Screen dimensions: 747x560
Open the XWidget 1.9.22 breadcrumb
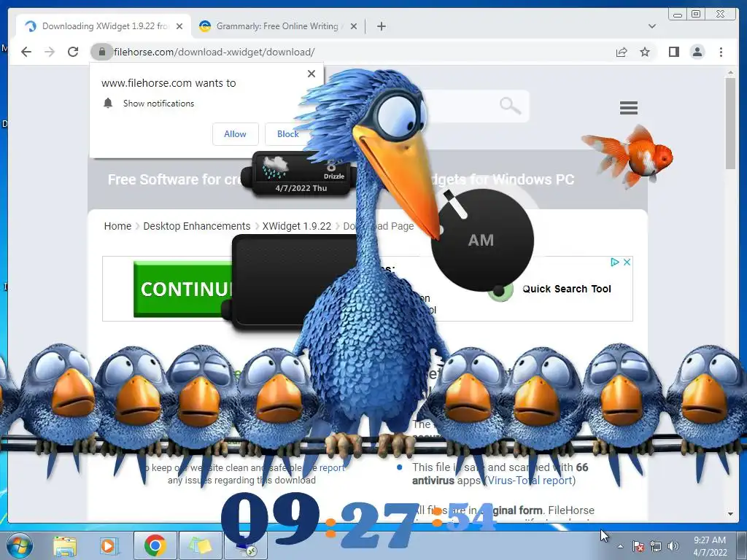coord(296,226)
